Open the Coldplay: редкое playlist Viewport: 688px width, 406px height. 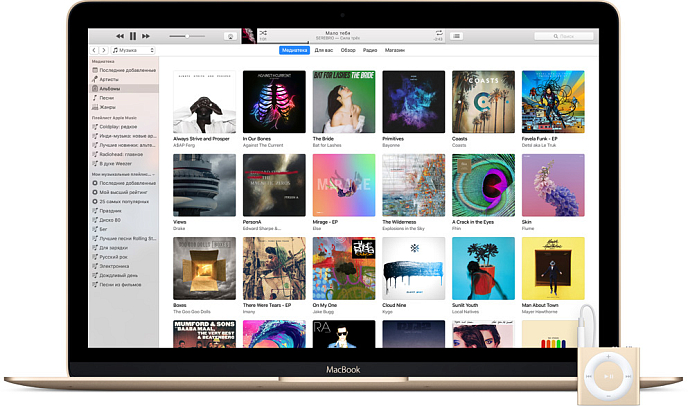tap(124, 126)
